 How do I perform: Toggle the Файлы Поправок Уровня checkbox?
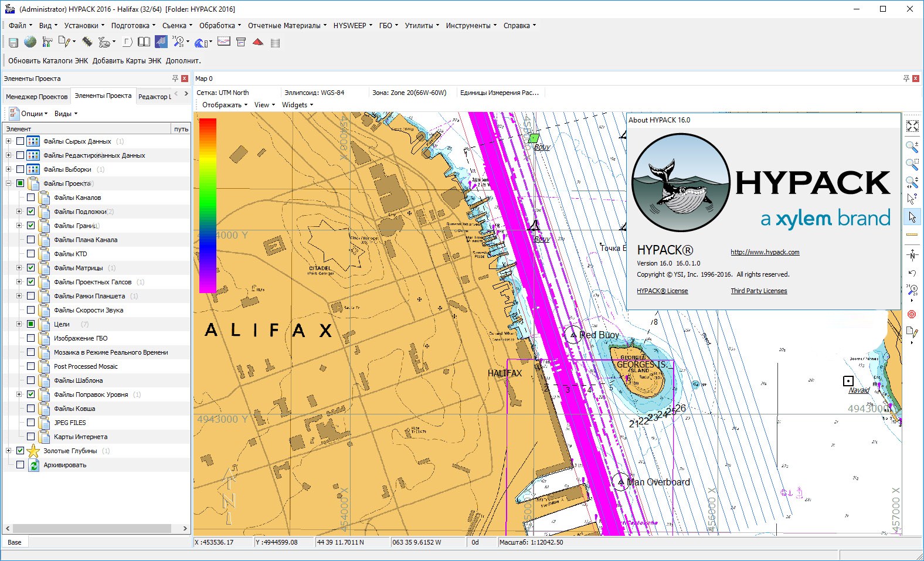tap(31, 395)
